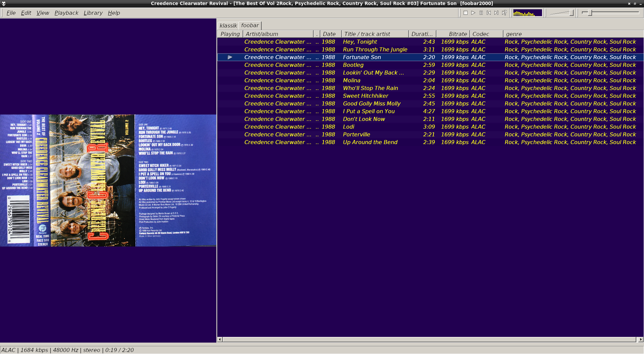Screen dimensions: 644x354
Task: Open the File menu
Action: click(x=11, y=13)
